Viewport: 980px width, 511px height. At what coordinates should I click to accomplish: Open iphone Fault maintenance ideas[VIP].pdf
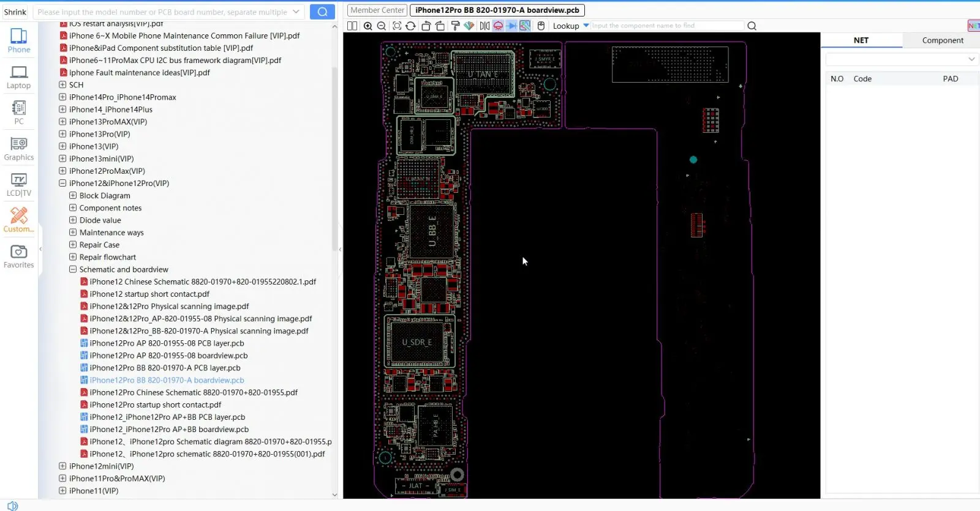point(139,73)
